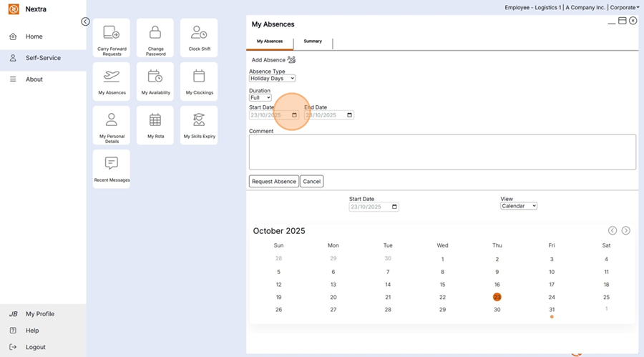Select October 18 on calendar
644x357 pixels.
tap(606, 284)
